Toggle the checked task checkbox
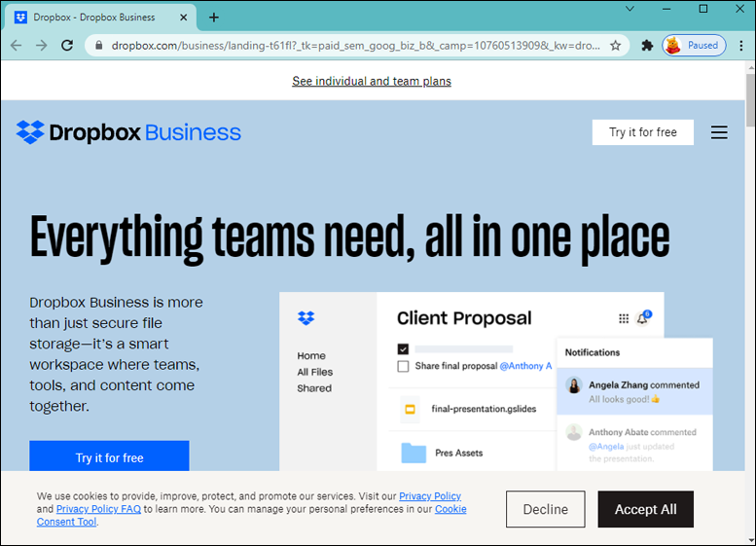This screenshot has width=756, height=546. (403, 348)
